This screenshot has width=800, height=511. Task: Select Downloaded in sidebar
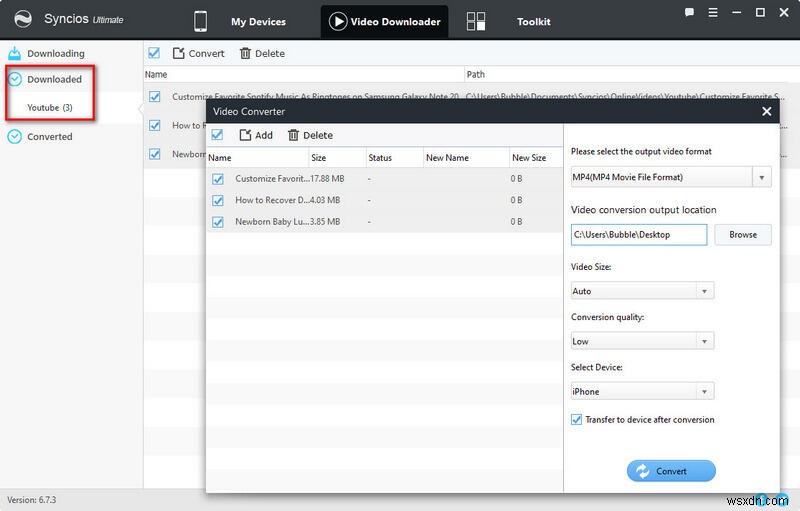point(54,80)
